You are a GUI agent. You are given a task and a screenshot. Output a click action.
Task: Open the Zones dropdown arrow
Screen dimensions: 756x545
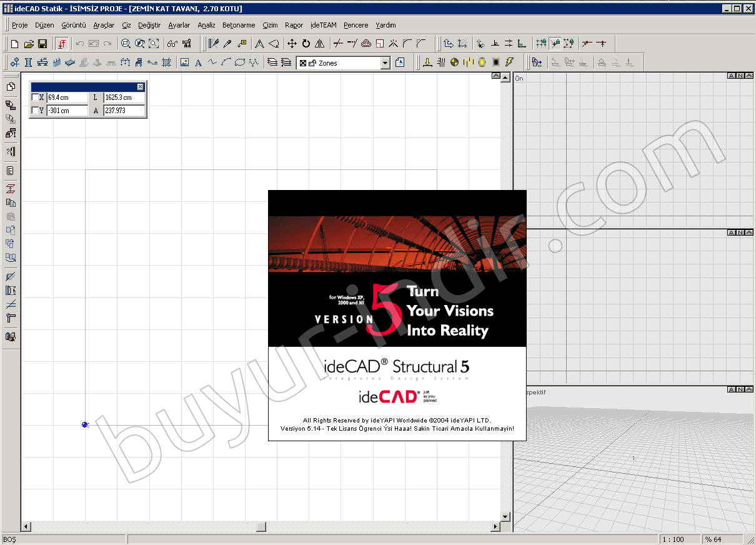click(x=385, y=63)
